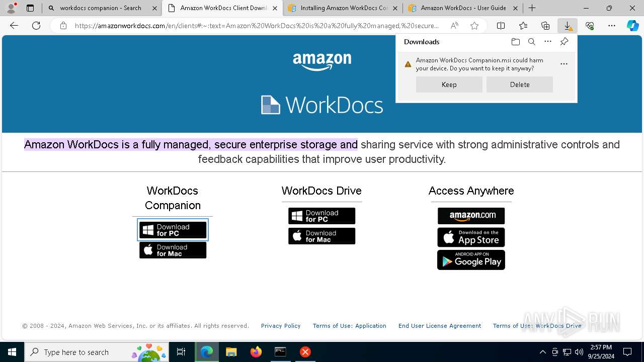Keep the downloaded Companion.msi file
This screenshot has height=362, width=644.
(x=449, y=84)
